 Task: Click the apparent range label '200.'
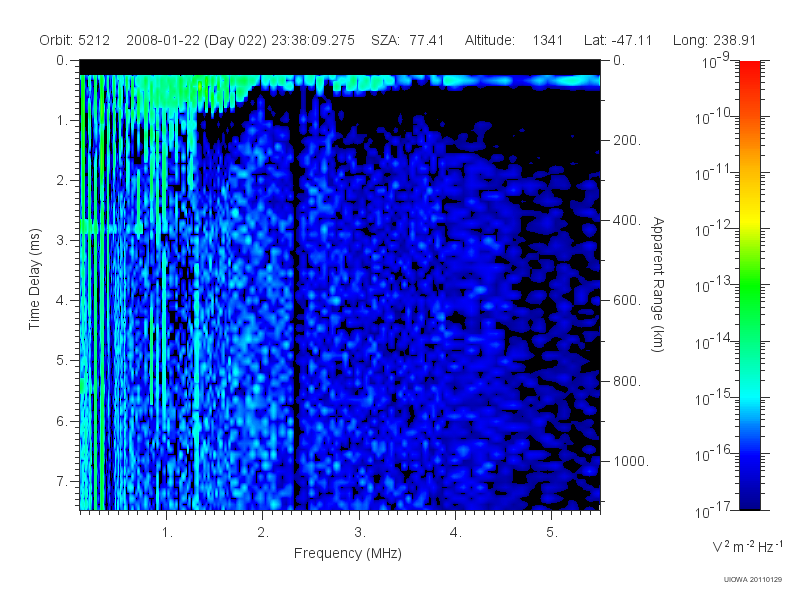click(x=627, y=140)
